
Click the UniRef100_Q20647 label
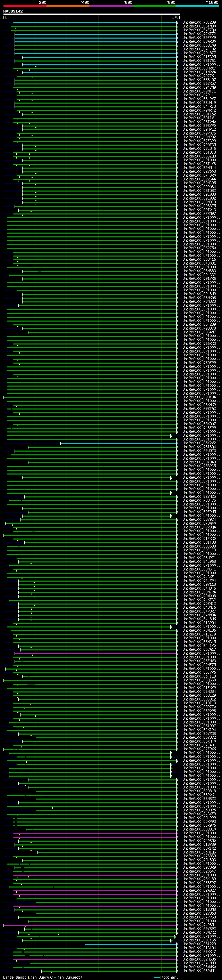[199, 871]
